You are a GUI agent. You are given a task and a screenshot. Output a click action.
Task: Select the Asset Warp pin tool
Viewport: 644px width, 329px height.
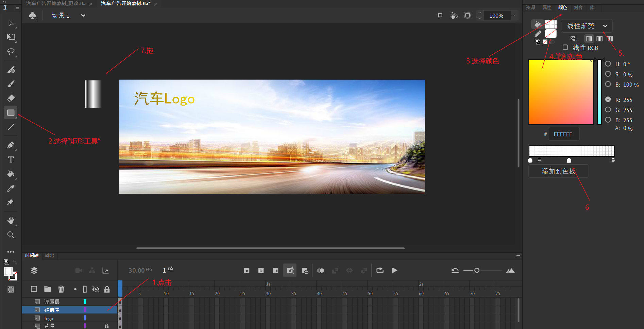pyautogui.click(x=10, y=202)
